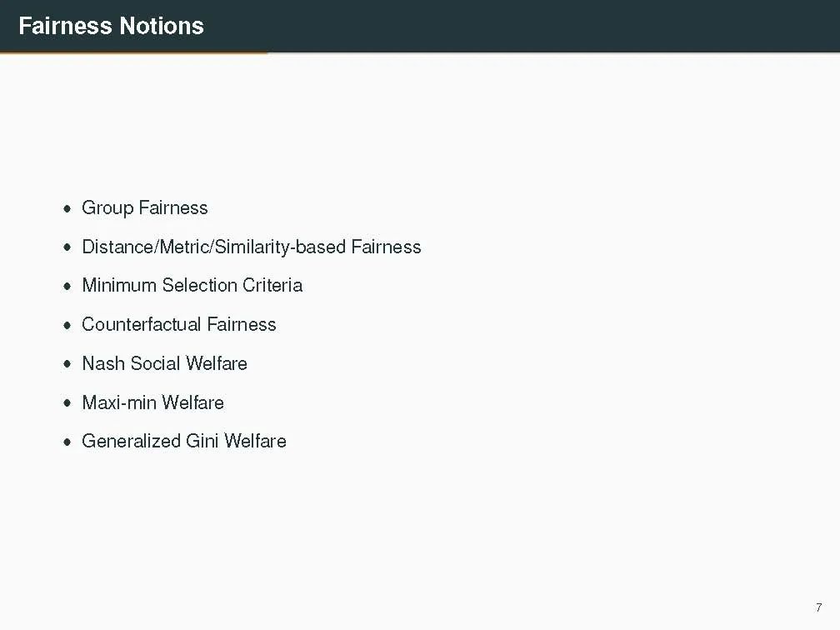Click the 'Fairness Notions' slide title

click(111, 26)
